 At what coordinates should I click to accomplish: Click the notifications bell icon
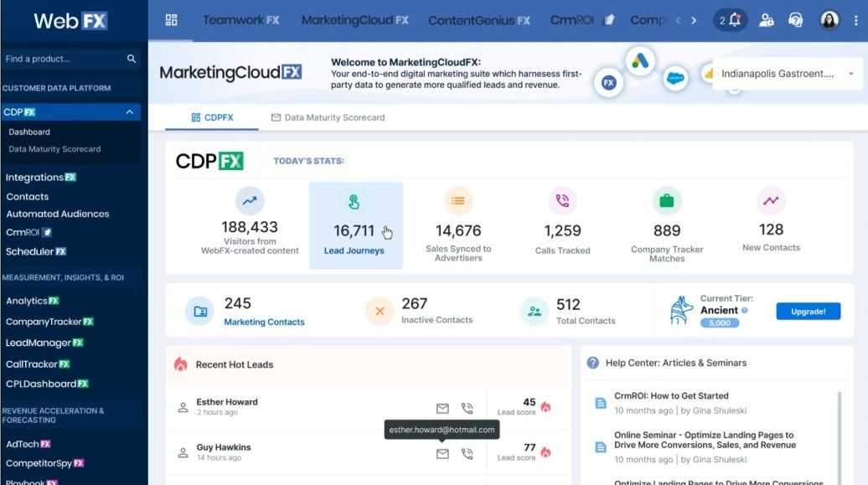pyautogui.click(x=735, y=20)
